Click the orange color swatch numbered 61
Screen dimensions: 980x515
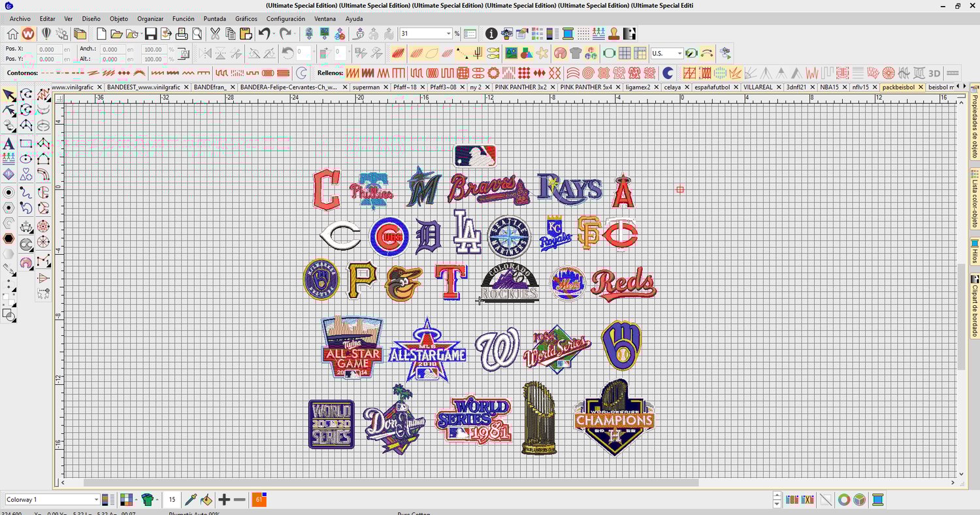(259, 500)
